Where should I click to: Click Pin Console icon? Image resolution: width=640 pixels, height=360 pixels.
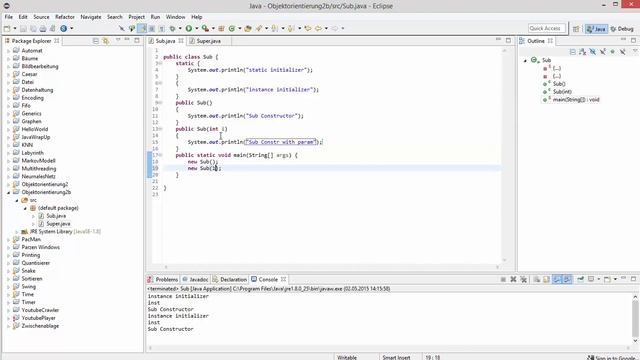[580, 279]
